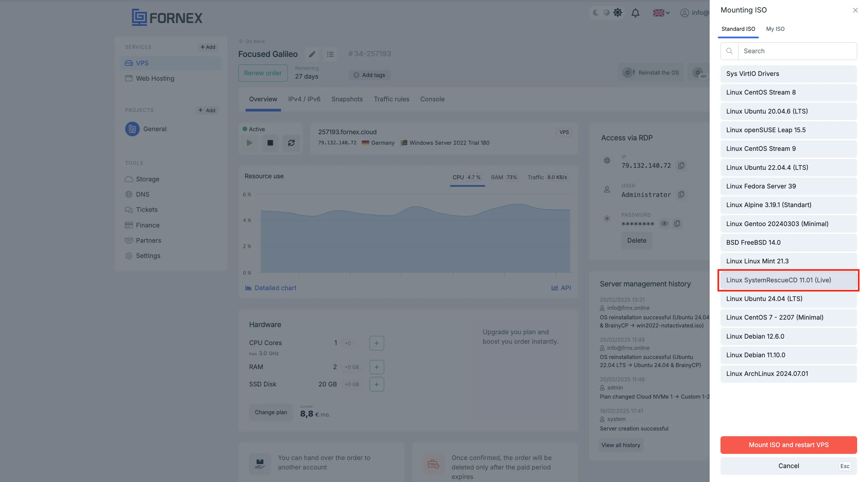Select Linux CentOS Stream 8 ISO
868x482 pixels.
(789, 93)
